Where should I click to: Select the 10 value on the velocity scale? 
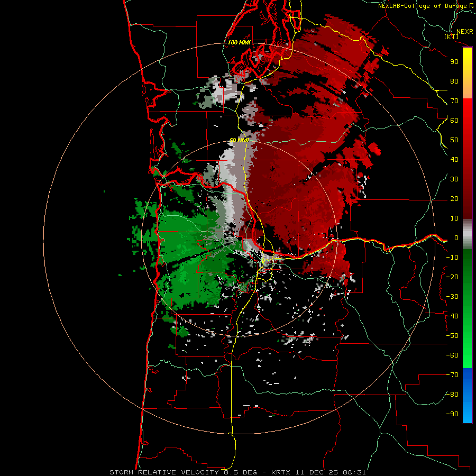[454, 218]
